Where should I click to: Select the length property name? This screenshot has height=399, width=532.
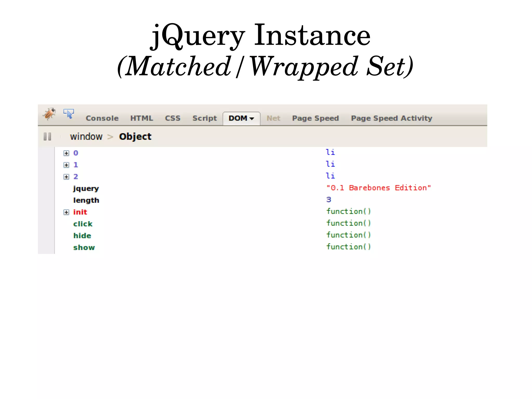point(86,200)
